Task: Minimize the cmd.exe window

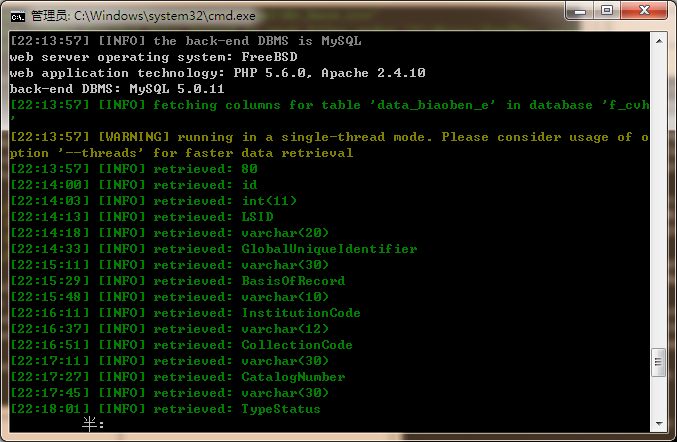Action: (x=580, y=10)
